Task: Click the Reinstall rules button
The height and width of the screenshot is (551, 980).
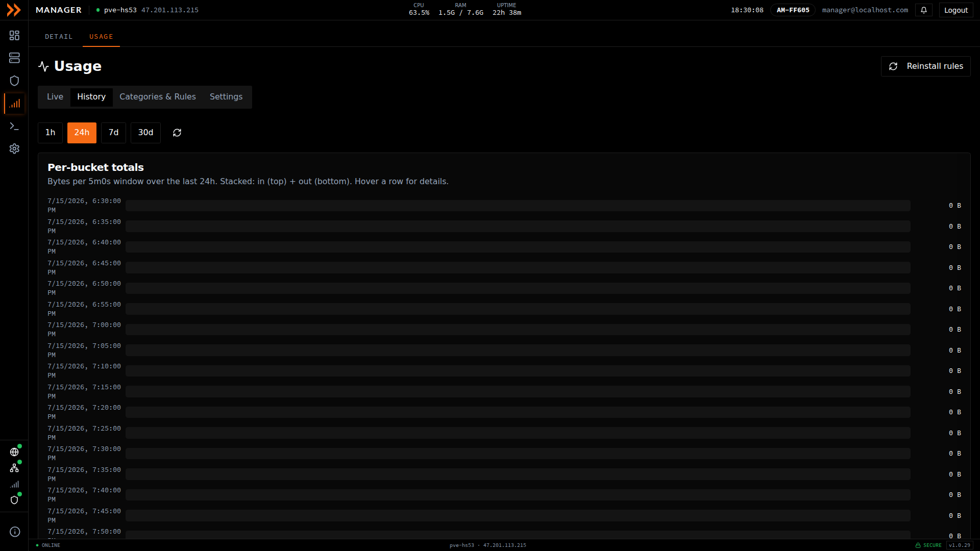Action: (925, 66)
